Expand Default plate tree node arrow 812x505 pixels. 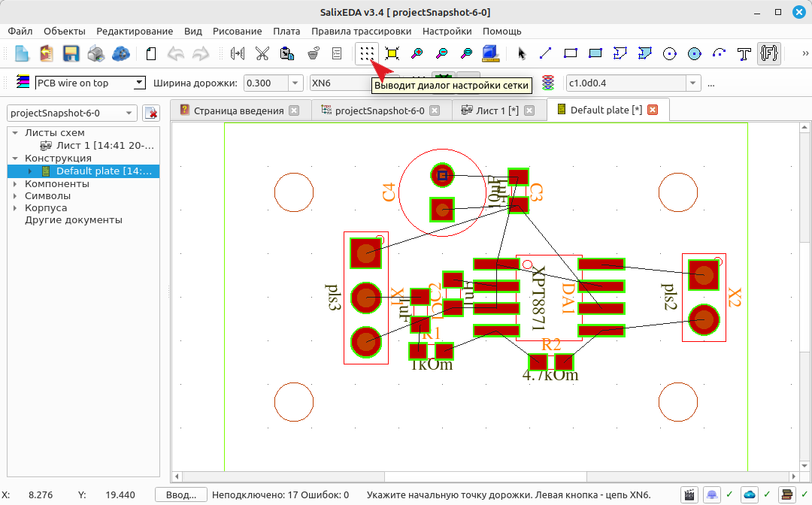click(x=30, y=171)
